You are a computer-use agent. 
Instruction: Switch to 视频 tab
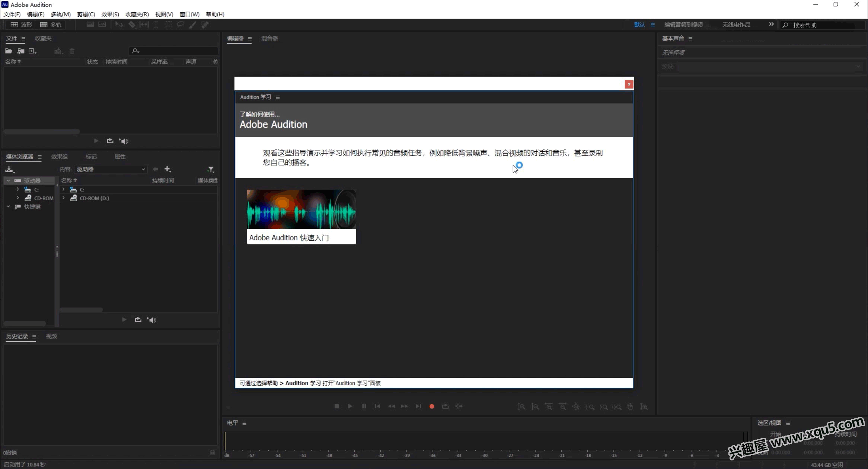coord(51,336)
